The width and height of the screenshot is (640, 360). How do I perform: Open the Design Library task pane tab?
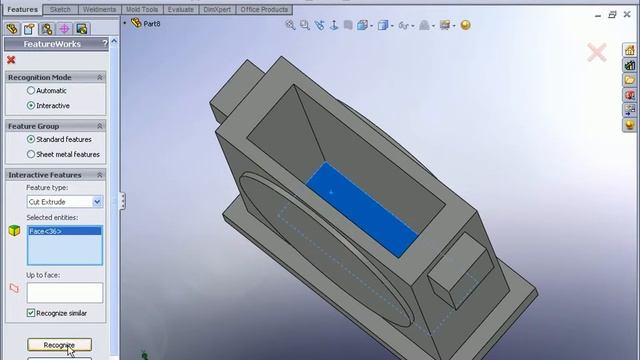click(629, 65)
